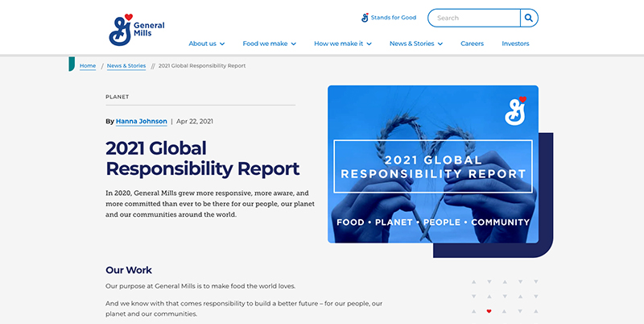Go to the Investors page
This screenshot has width=644, height=324.
(515, 44)
